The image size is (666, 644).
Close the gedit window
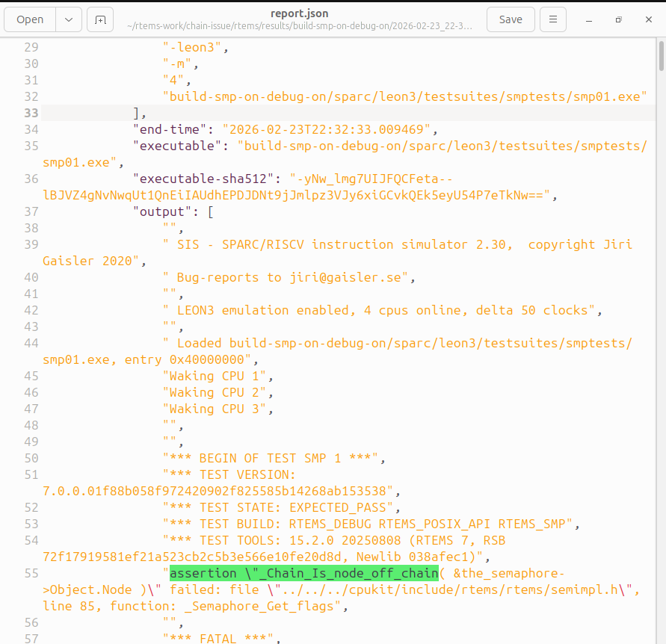649,19
